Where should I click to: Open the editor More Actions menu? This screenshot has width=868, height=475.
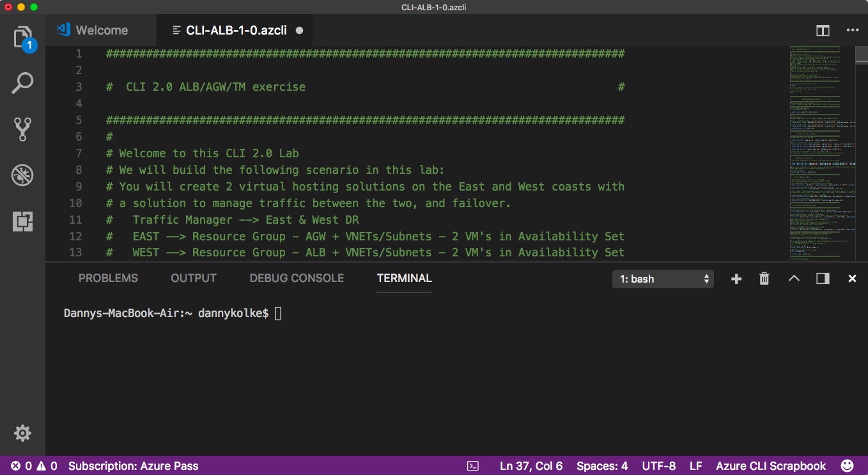pos(853,30)
